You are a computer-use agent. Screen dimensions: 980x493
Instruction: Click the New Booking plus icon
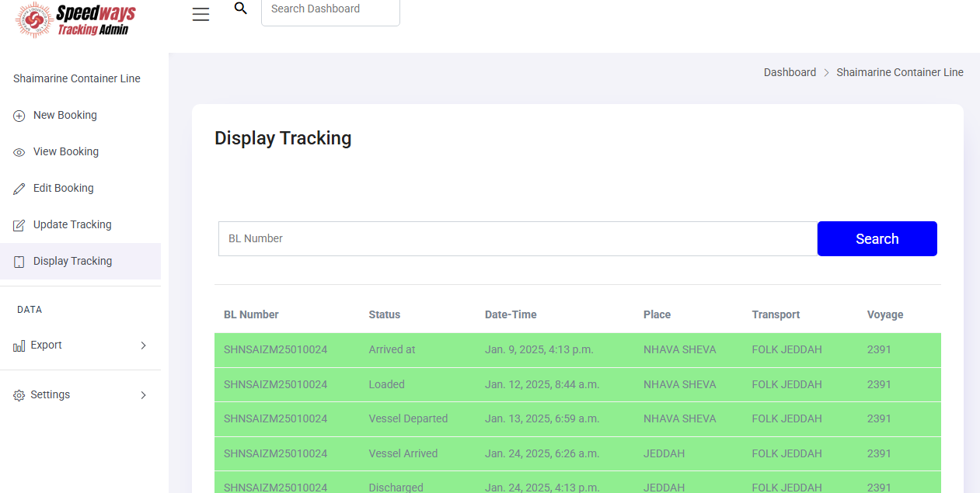[x=19, y=116]
